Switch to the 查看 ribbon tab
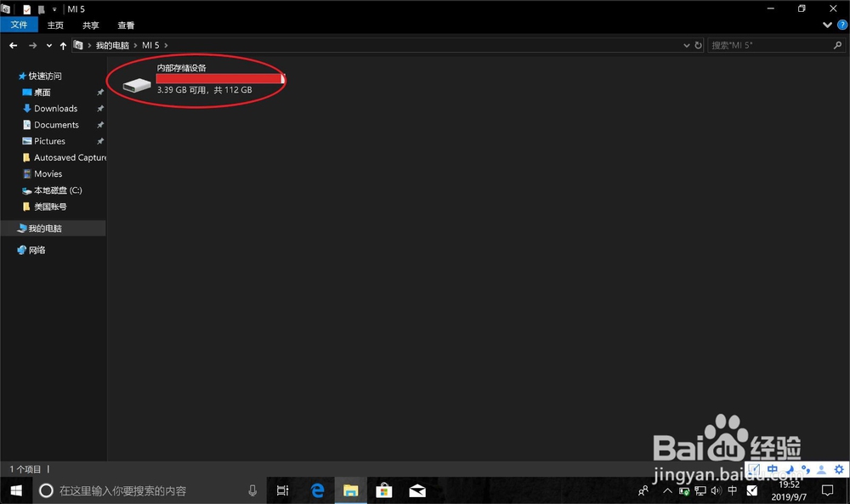This screenshot has height=504, width=850. [x=126, y=25]
